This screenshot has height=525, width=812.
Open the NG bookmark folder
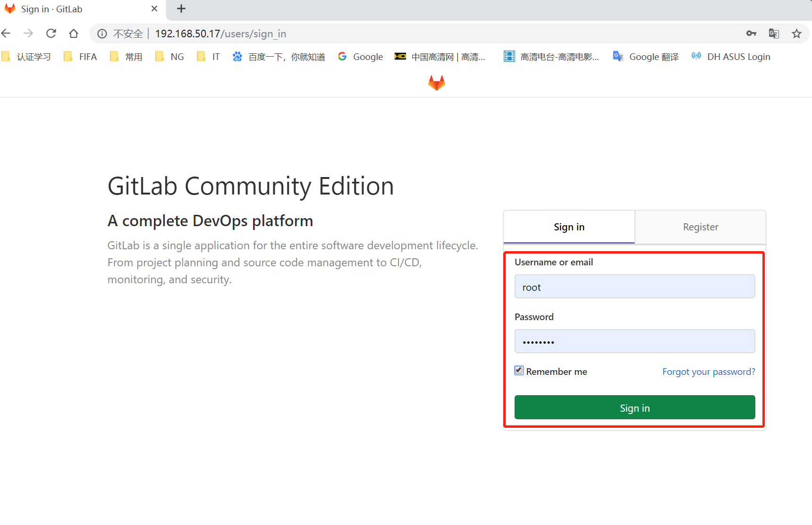(x=169, y=57)
